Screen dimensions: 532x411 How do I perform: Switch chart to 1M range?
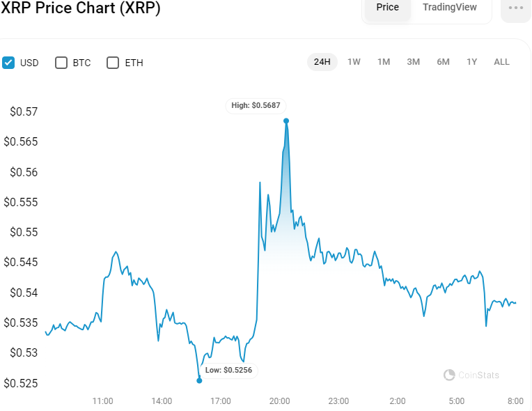click(x=384, y=62)
